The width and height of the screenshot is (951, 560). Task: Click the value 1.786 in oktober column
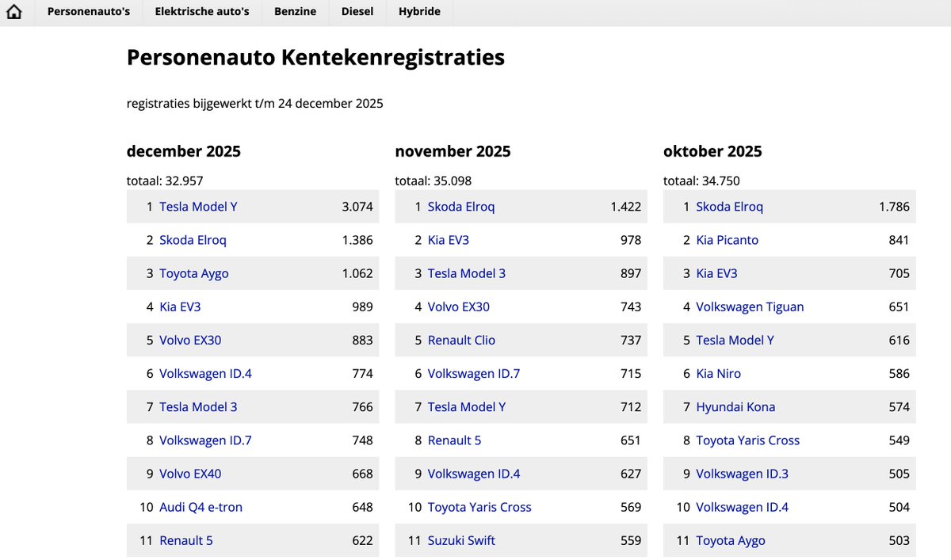tap(894, 207)
